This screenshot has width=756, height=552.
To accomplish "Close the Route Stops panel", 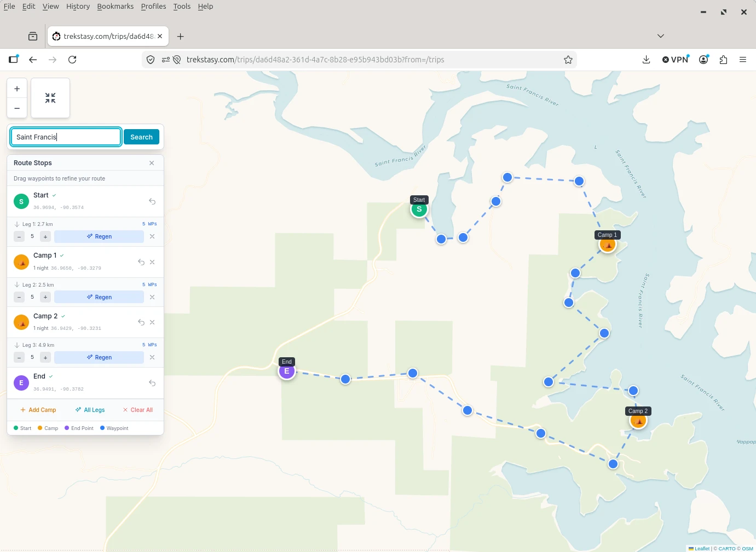I will point(152,163).
